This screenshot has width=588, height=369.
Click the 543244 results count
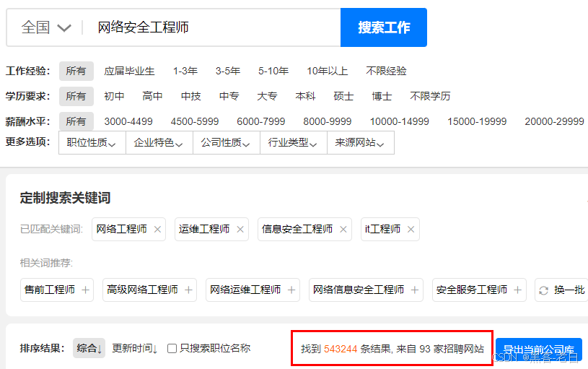[x=341, y=349]
